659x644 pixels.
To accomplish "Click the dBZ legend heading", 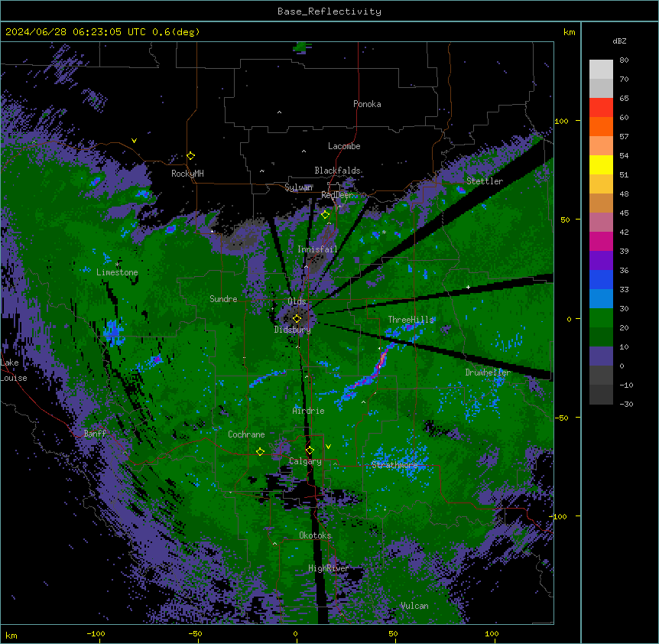I will click(619, 41).
